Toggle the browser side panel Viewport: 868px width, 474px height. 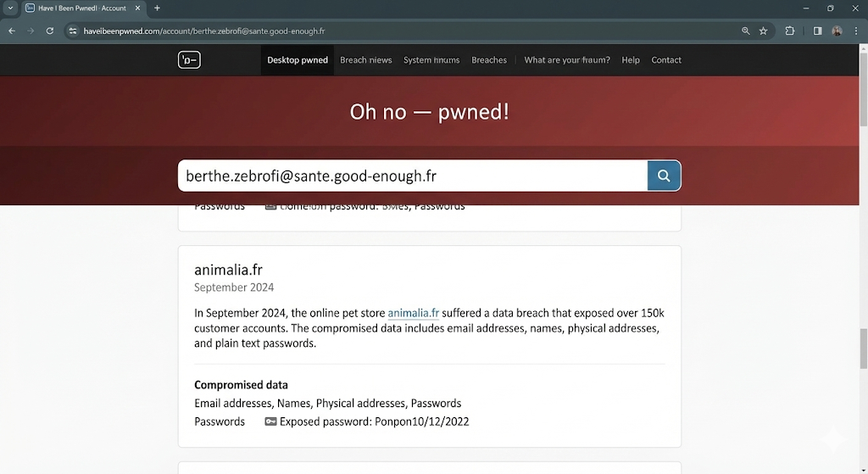pyautogui.click(x=817, y=31)
